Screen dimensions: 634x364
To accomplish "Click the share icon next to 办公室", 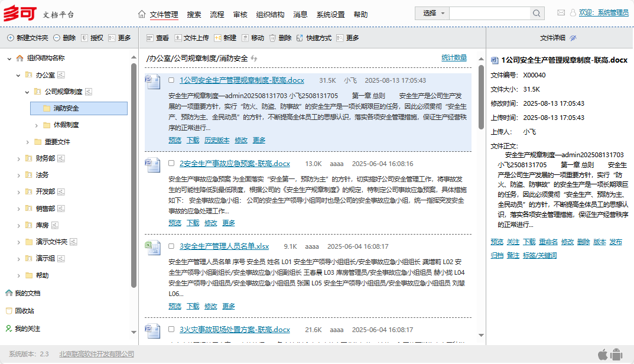I will tap(61, 75).
